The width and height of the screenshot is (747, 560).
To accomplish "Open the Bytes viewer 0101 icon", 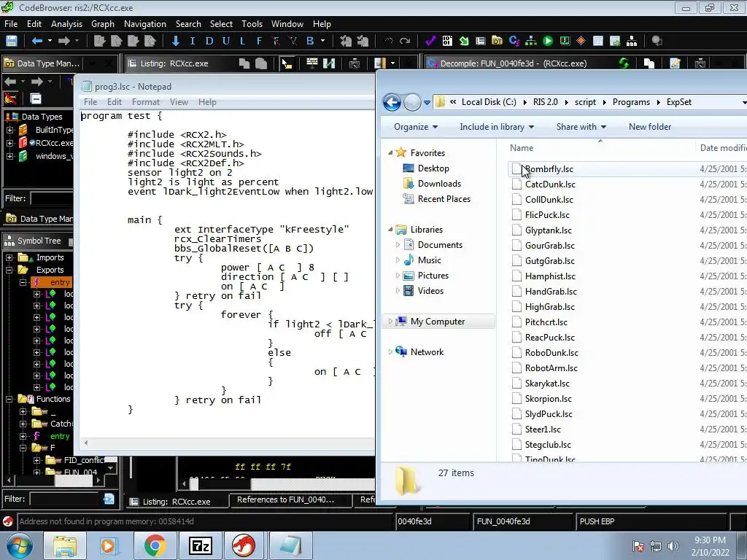I will tap(447, 41).
